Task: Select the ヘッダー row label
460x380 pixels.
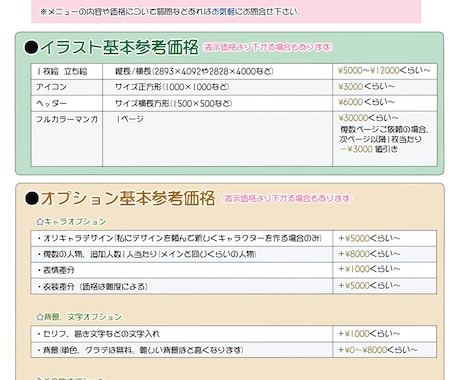Action: (x=51, y=103)
